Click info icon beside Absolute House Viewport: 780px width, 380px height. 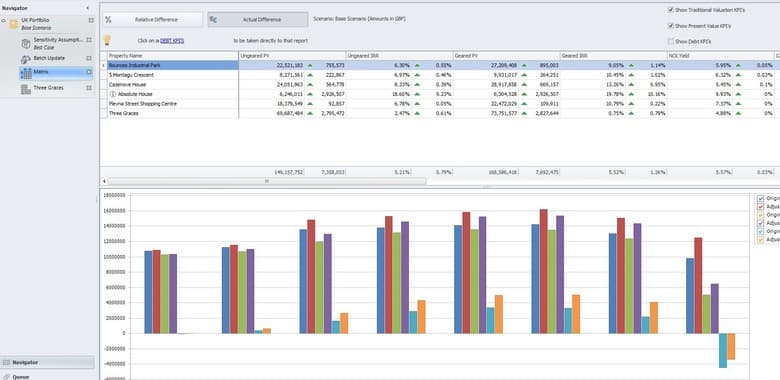pyautogui.click(x=112, y=94)
